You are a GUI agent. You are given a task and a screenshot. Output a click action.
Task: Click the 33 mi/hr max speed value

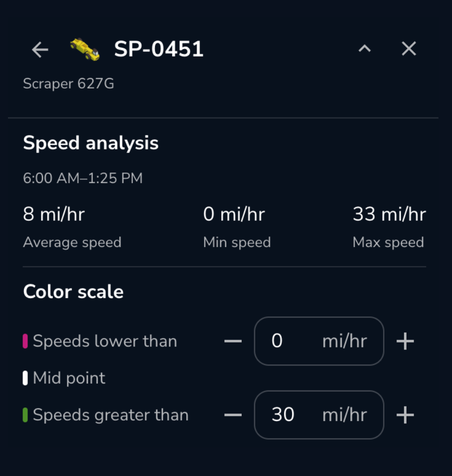coord(389,214)
